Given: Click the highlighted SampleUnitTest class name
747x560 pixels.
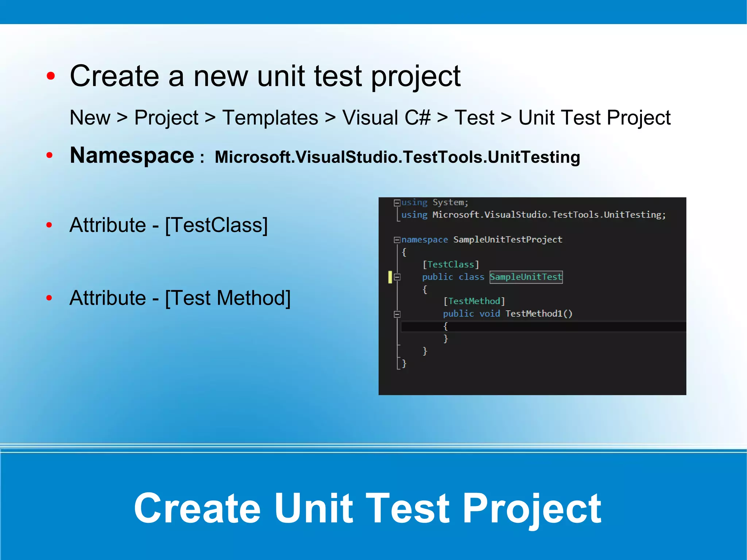Looking at the screenshot, I should [x=526, y=277].
